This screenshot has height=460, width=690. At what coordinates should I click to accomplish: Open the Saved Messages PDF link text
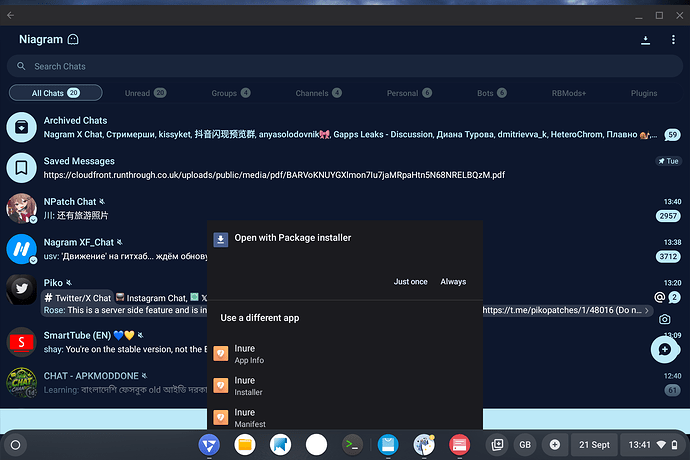(x=274, y=175)
